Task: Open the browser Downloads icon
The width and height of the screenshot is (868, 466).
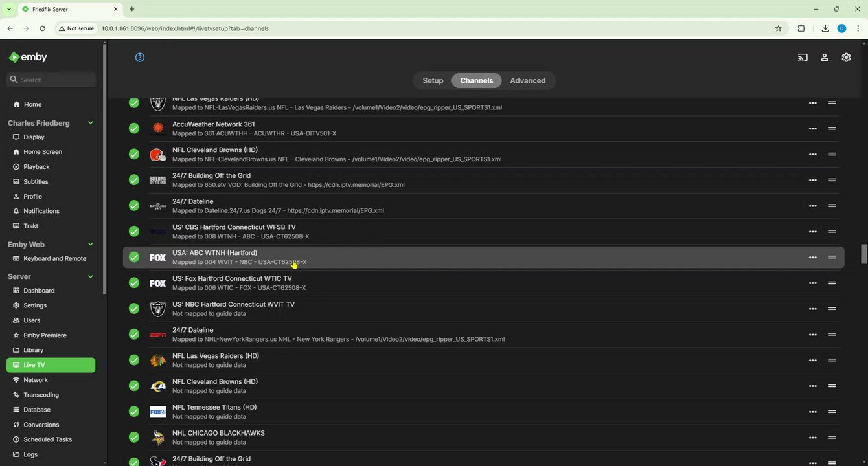Action: coord(825,28)
